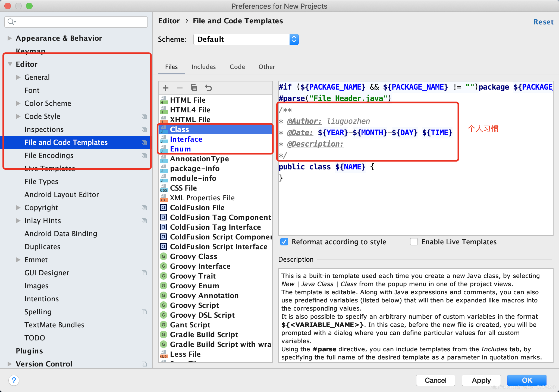Screen dimensions: 559x392
Task: Click the Gant Script icon
Action: 164,325
